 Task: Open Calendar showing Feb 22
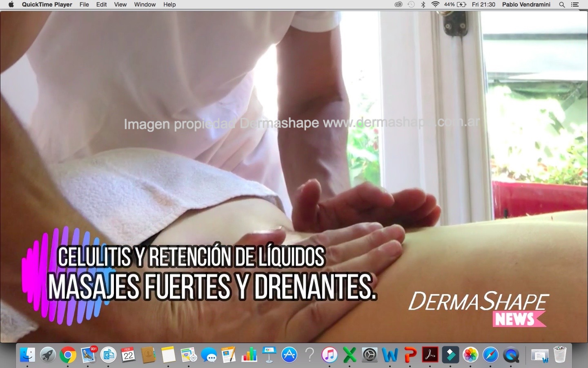128,355
